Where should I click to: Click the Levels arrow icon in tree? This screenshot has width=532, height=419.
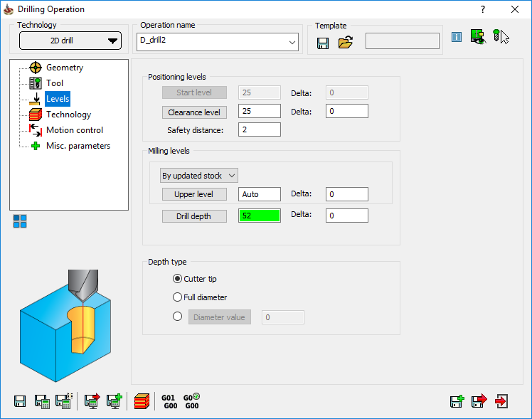point(36,99)
